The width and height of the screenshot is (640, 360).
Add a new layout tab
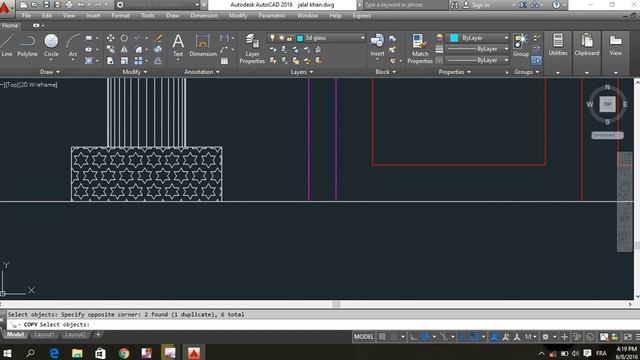pyautogui.click(x=98, y=335)
